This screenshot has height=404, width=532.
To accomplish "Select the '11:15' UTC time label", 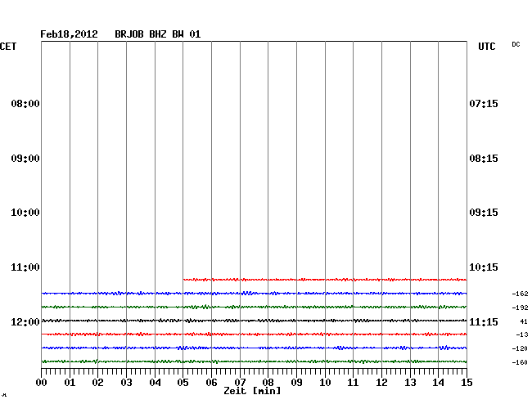I will [484, 321].
